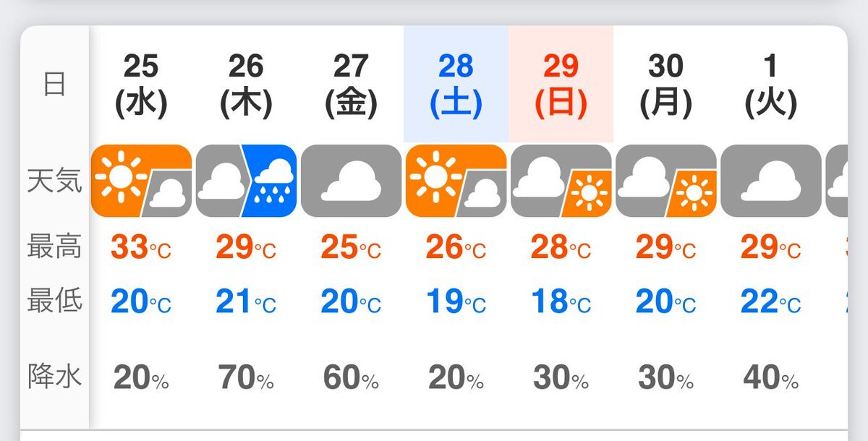Image resolution: width=868 pixels, height=441 pixels.
Task: Click the 18°C low temperature on Sunday
Action: [560, 301]
